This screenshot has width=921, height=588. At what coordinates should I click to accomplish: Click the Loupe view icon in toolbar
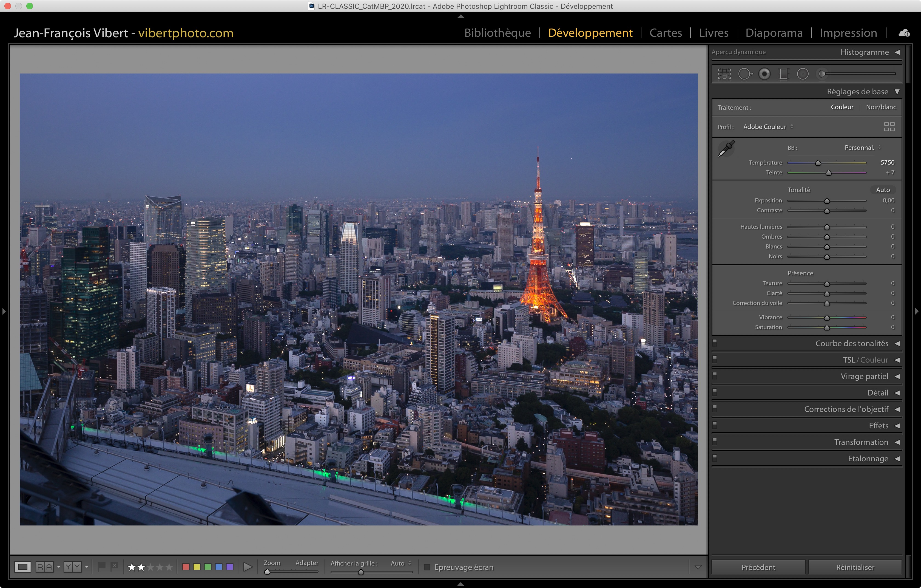point(22,567)
